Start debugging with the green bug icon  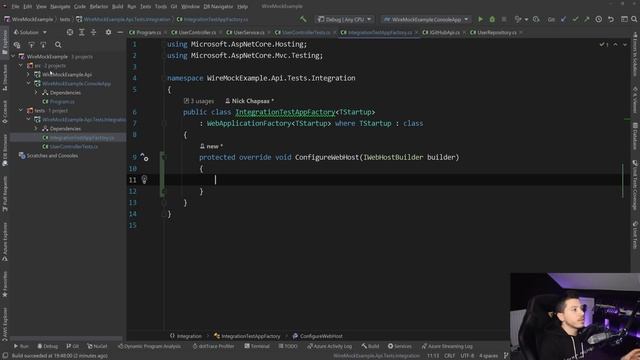pyautogui.click(x=492, y=19)
